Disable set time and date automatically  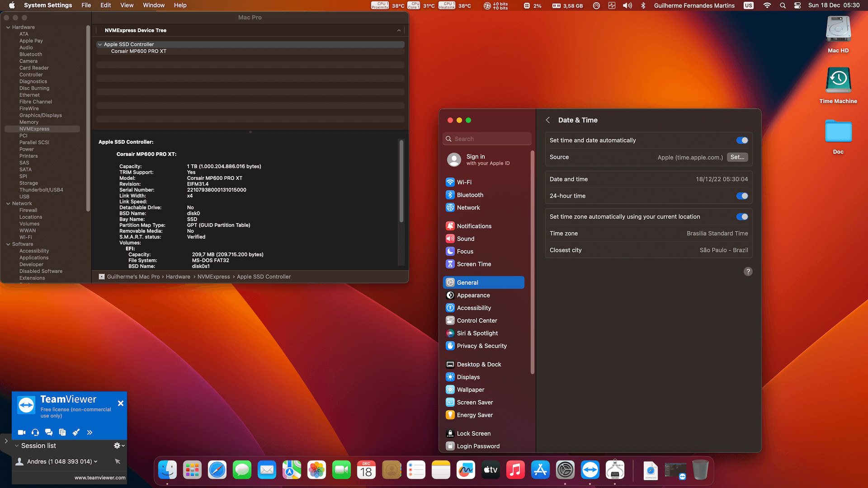click(742, 141)
